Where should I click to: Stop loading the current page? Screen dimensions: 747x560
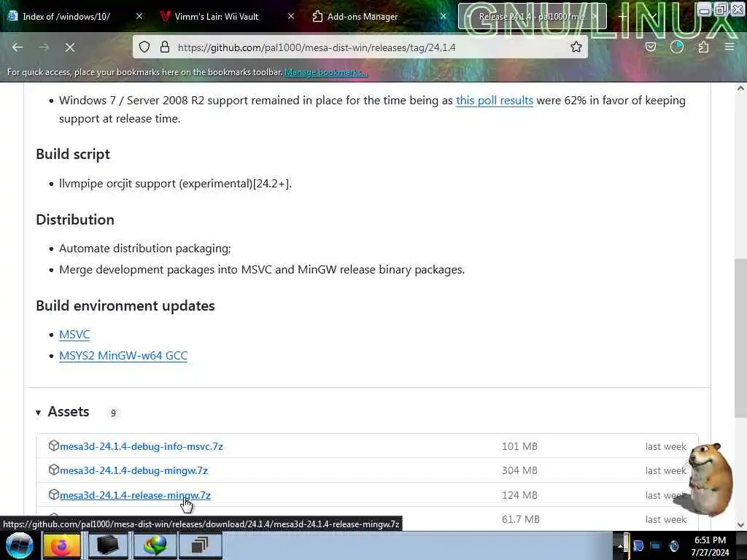click(70, 47)
